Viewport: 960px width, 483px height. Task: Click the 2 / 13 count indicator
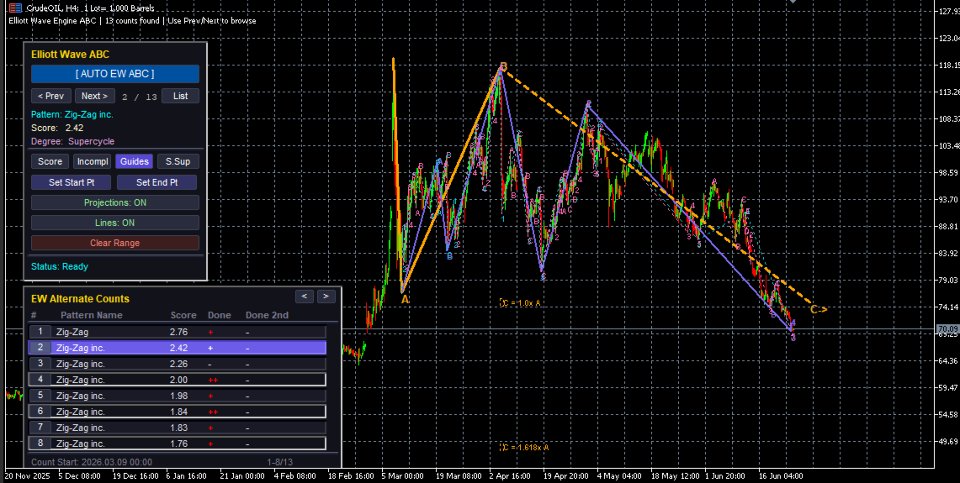[139, 97]
